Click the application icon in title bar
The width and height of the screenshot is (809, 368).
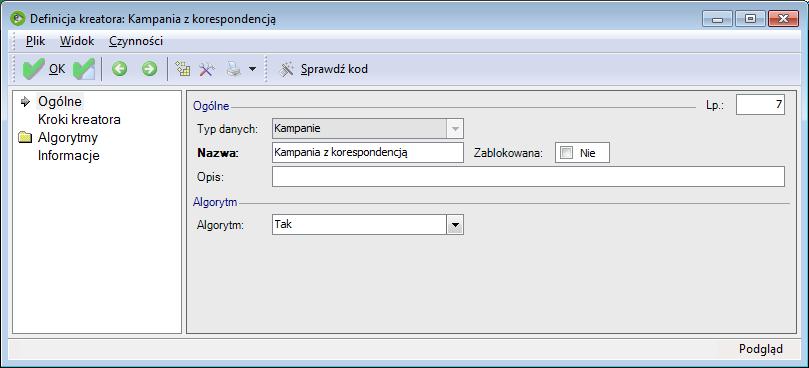tap(18, 19)
